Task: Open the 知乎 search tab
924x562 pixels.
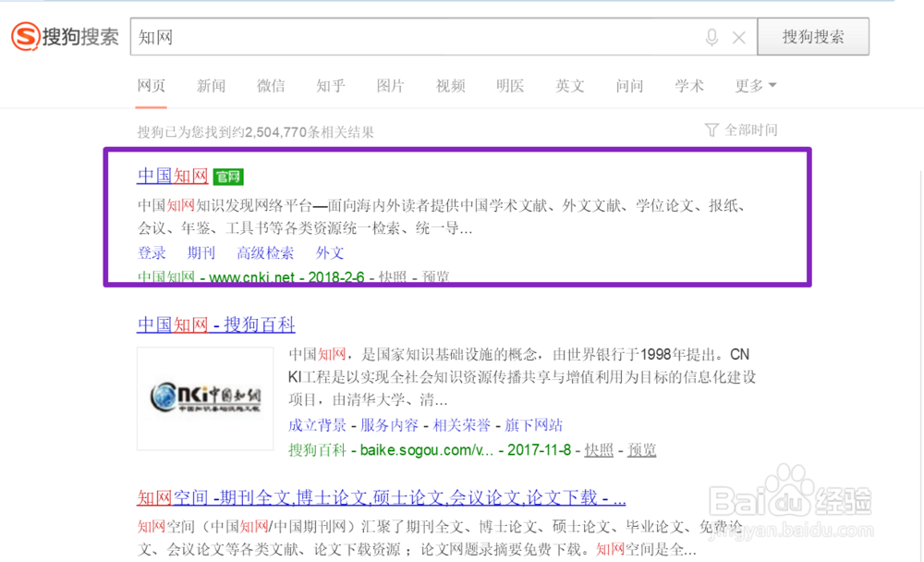Action: point(331,86)
